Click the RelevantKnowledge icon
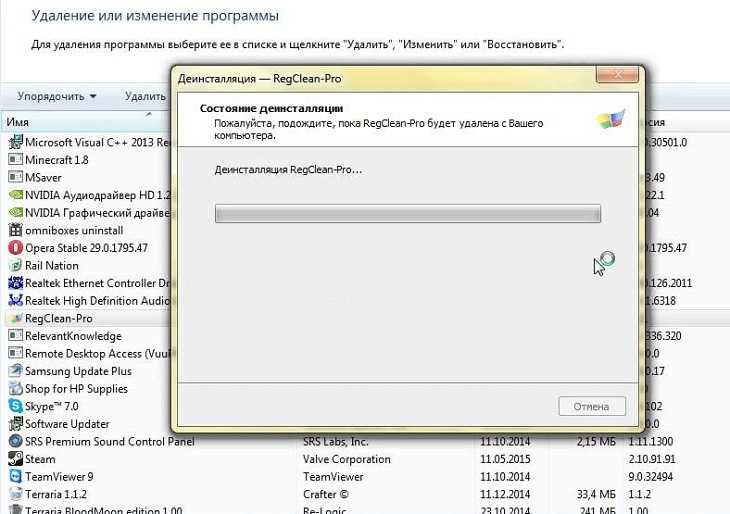The height and width of the screenshot is (514, 730). point(15,336)
